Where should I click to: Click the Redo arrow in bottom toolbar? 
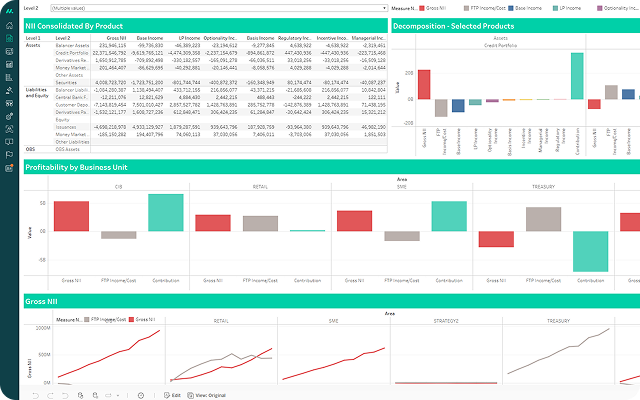[x=50, y=396]
